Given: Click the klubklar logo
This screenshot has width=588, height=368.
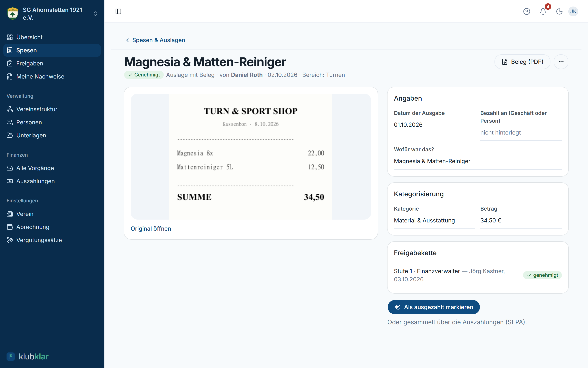Looking at the screenshot, I should point(27,357).
